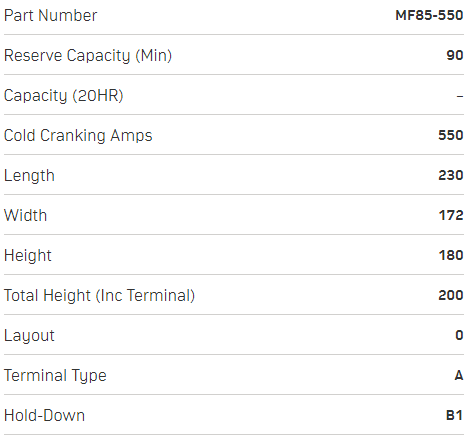
Task: Click the Cold Cranking Amps label
Action: pos(78,136)
